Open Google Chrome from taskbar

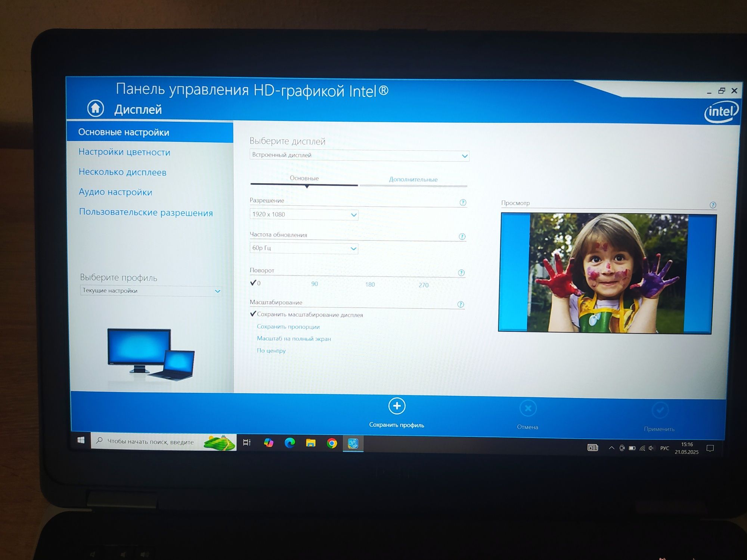(332, 443)
